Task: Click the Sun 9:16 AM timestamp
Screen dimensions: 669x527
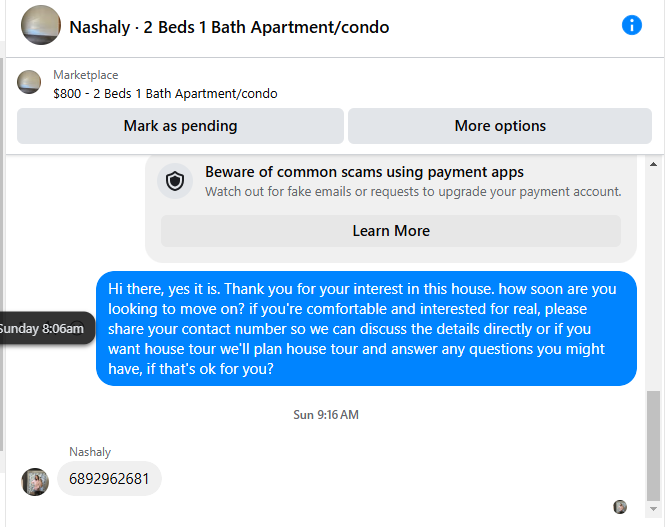Action: pos(325,414)
